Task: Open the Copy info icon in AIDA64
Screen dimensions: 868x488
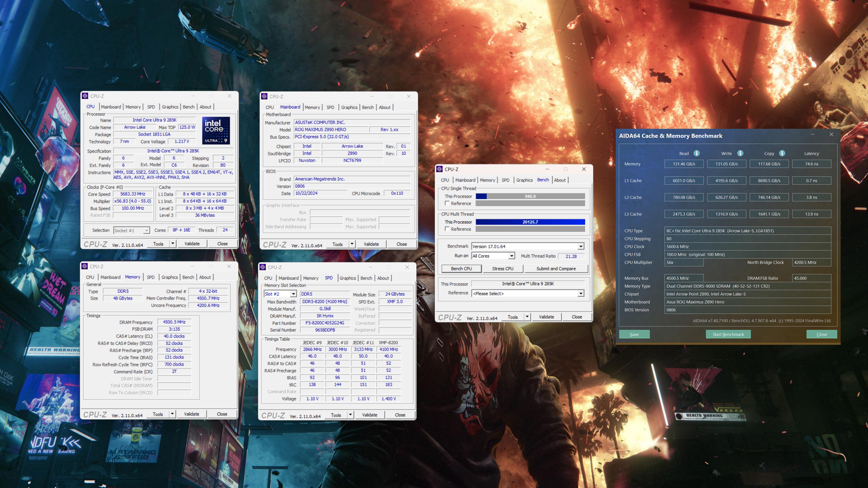Action: [x=782, y=153]
